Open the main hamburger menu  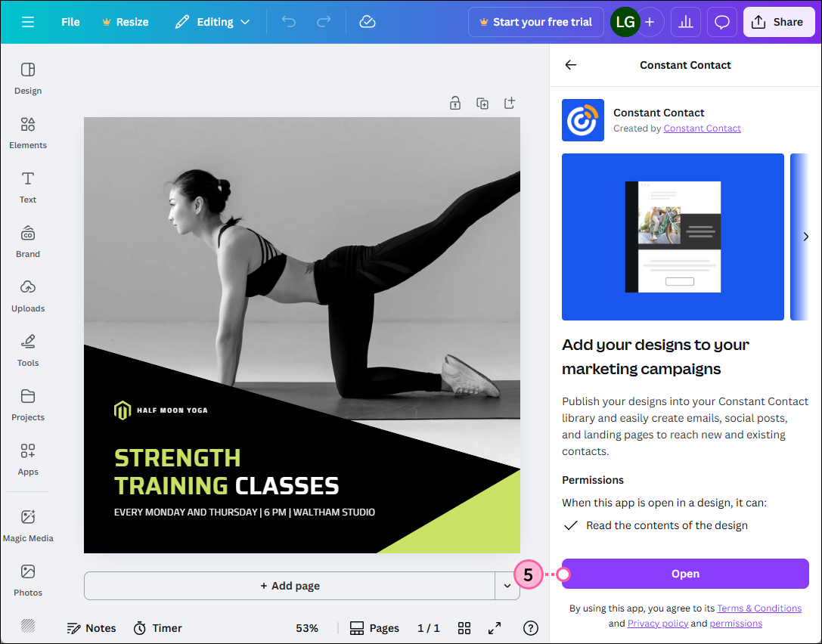[28, 22]
